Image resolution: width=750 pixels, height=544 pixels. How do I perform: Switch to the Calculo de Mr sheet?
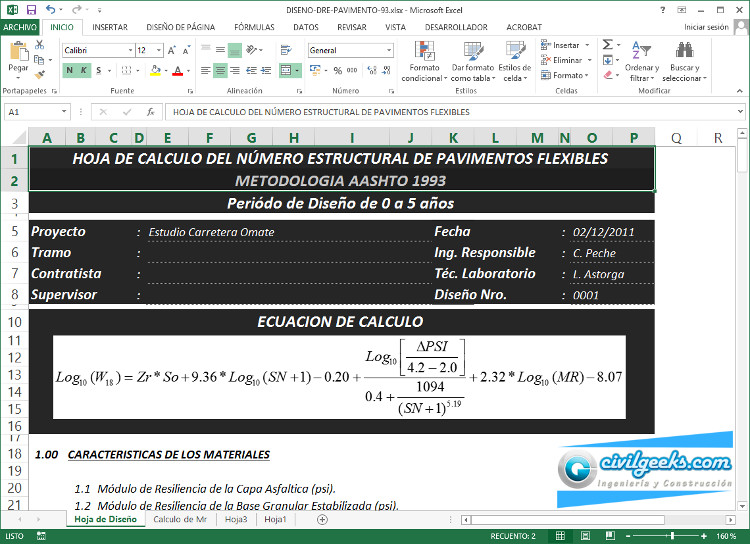(180, 520)
